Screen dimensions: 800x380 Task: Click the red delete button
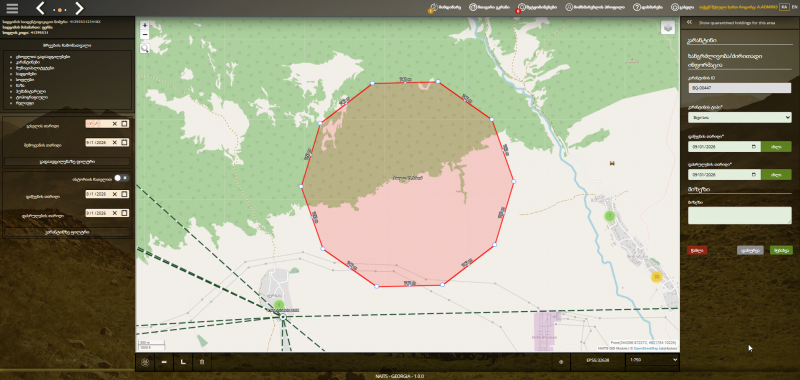(697, 250)
